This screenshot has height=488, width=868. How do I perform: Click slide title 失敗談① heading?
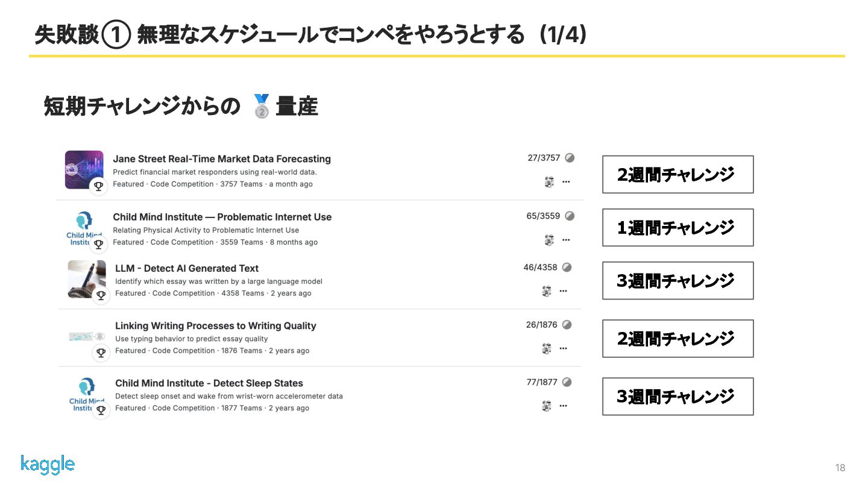click(x=311, y=35)
